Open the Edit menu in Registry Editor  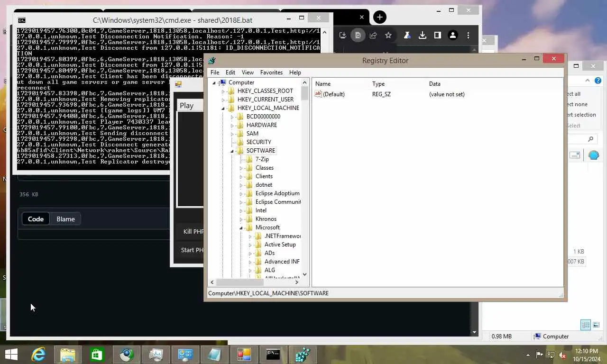click(230, 73)
